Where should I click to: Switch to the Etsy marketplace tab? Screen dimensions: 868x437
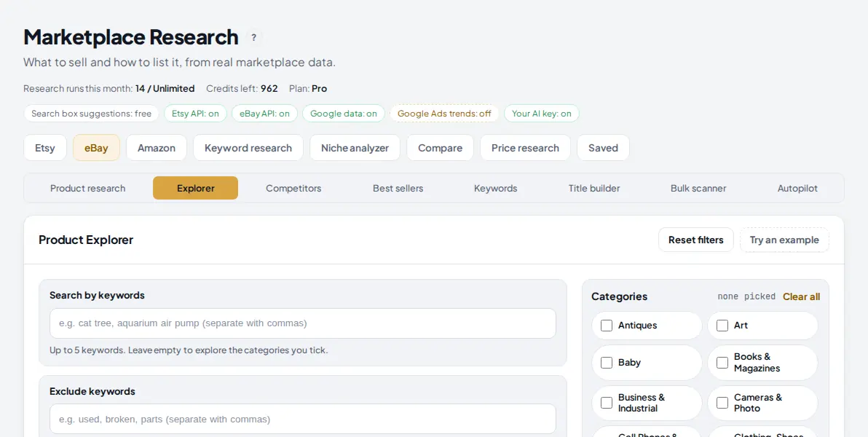(45, 148)
